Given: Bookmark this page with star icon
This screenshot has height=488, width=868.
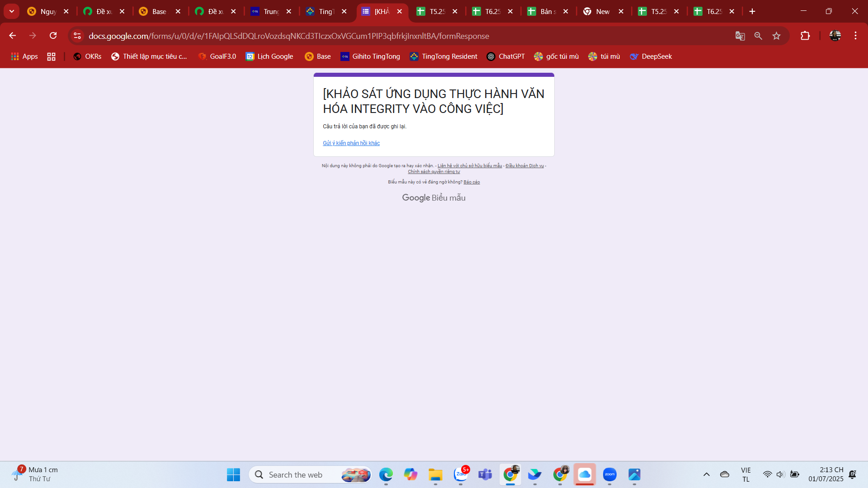Looking at the screenshot, I should pyautogui.click(x=776, y=36).
